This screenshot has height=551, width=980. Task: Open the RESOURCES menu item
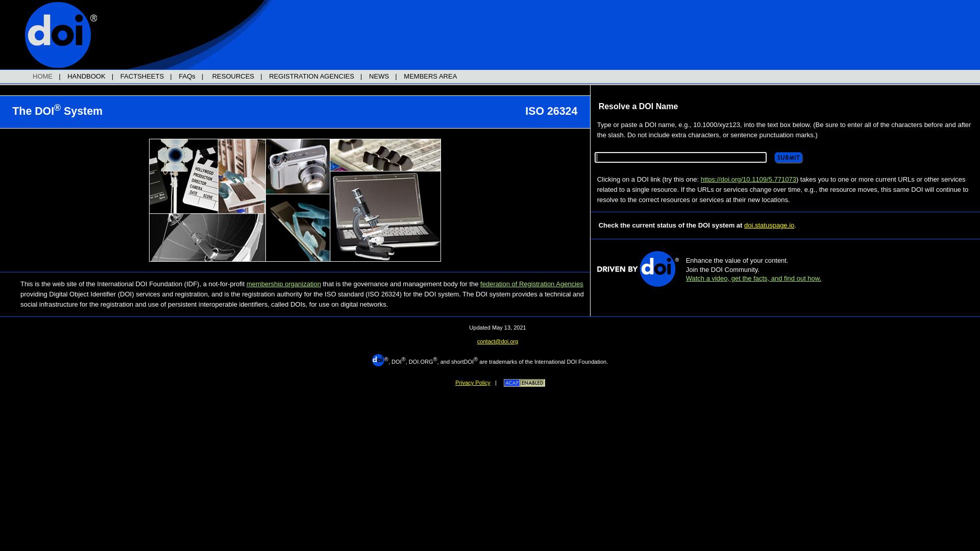click(x=233, y=77)
